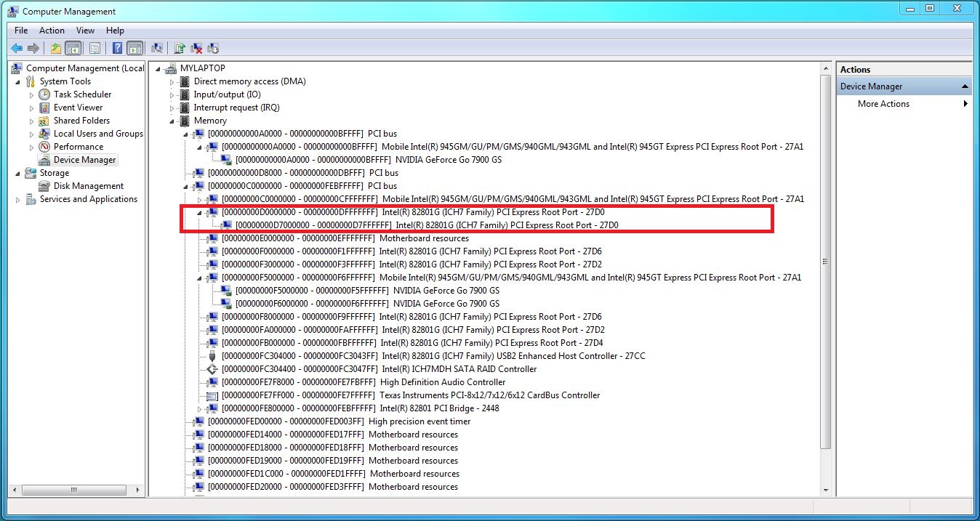This screenshot has height=521, width=980.
Task: Collapse the Storage node
Action: click(18, 173)
